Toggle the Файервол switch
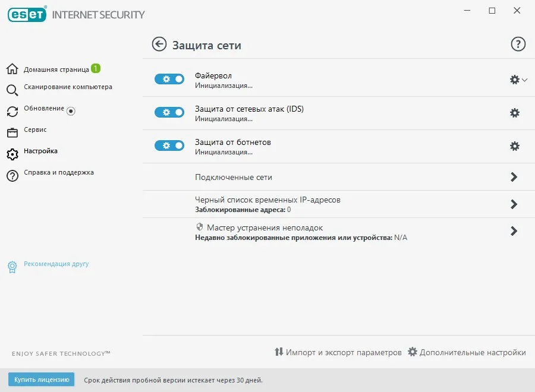 click(x=169, y=79)
